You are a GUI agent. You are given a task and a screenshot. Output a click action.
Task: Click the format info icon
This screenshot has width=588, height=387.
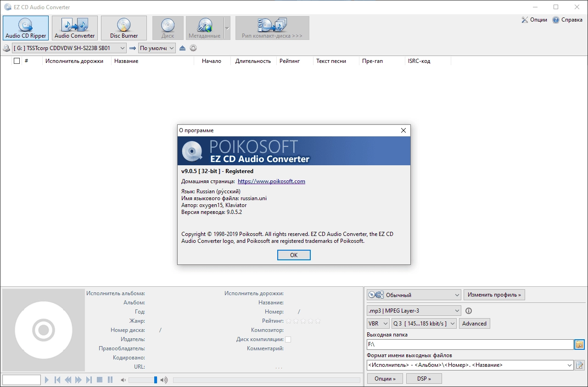click(x=469, y=310)
